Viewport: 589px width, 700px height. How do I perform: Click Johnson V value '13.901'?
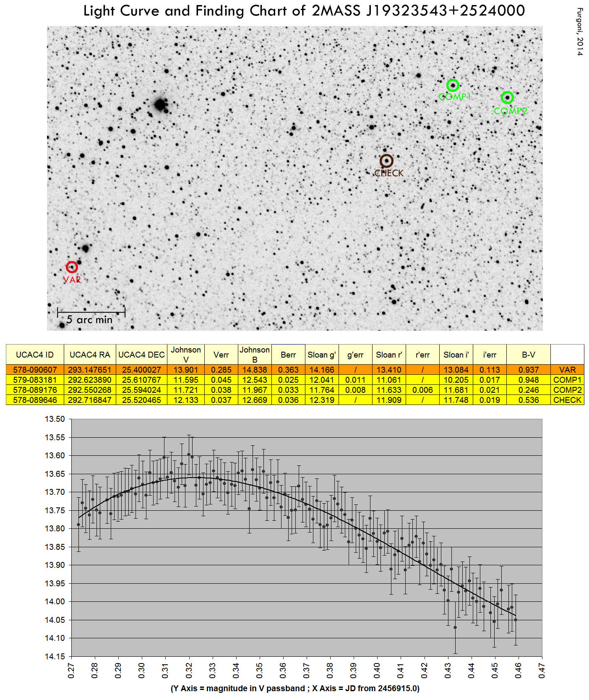click(186, 370)
